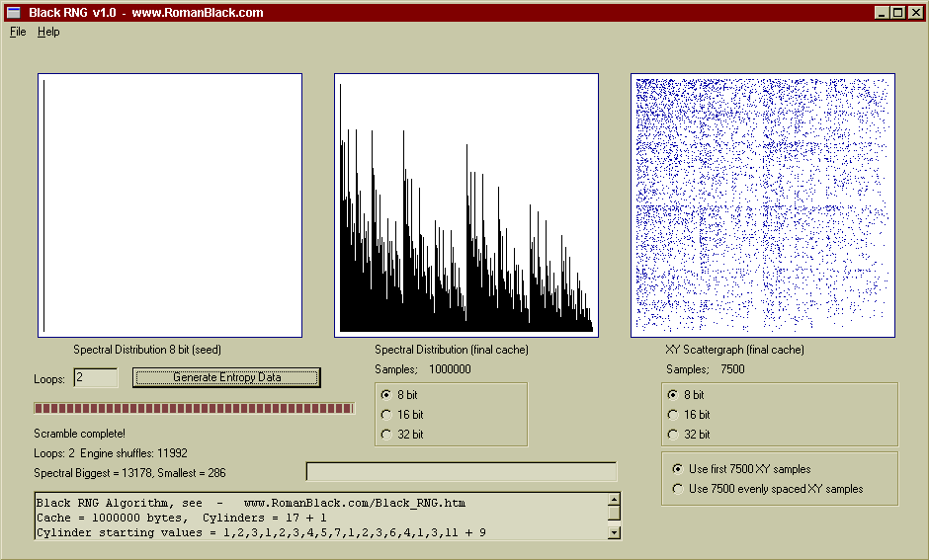
Task: Click the Loops input field
Action: [x=95, y=377]
